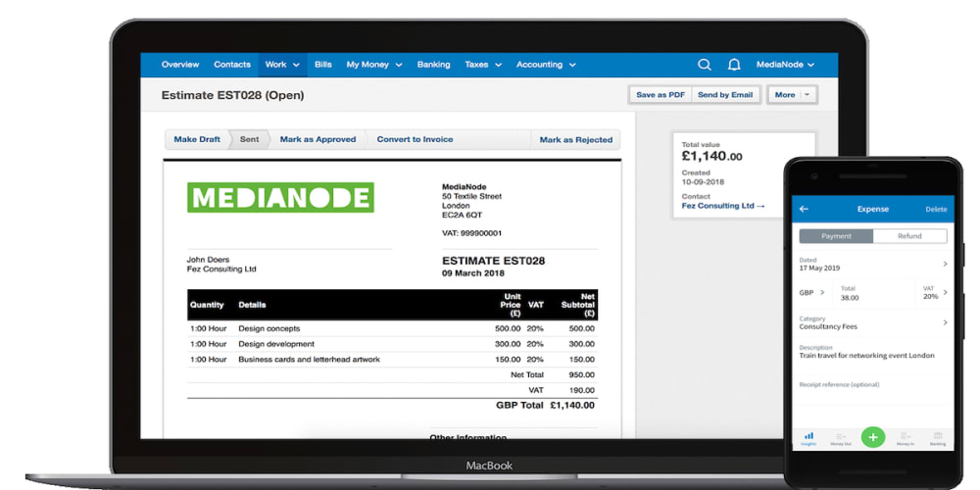Open the Contacts menu item

232,65
